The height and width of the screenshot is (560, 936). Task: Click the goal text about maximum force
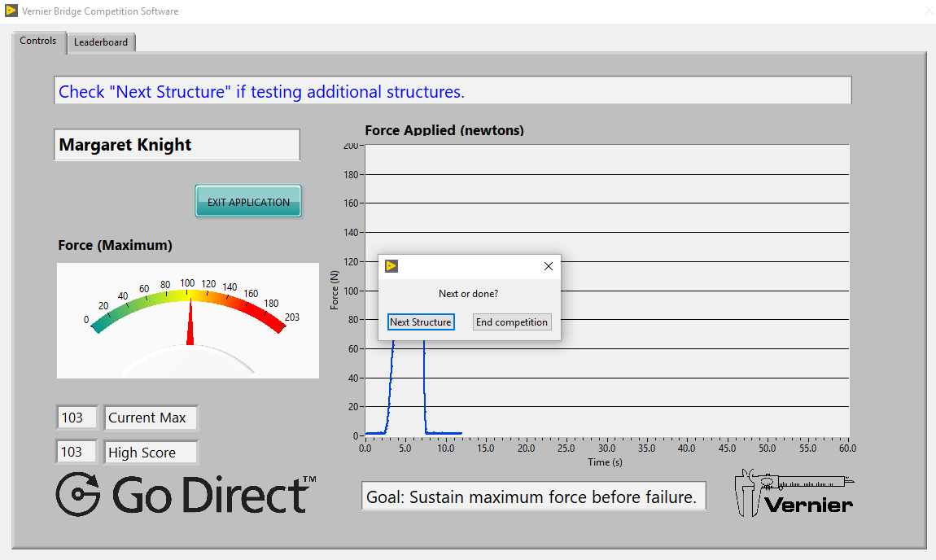[x=533, y=496]
